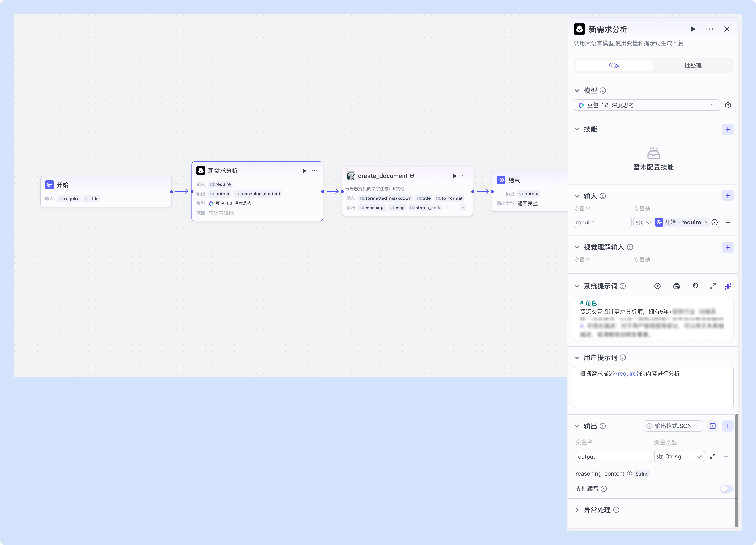
Task: Click AI optimize sparkle icon for system prompt
Action: click(x=728, y=286)
